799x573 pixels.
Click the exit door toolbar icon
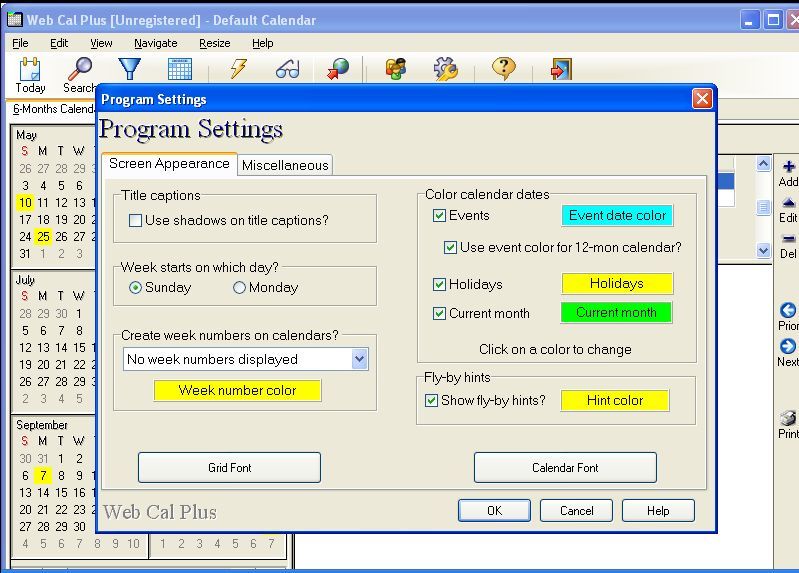click(x=561, y=69)
